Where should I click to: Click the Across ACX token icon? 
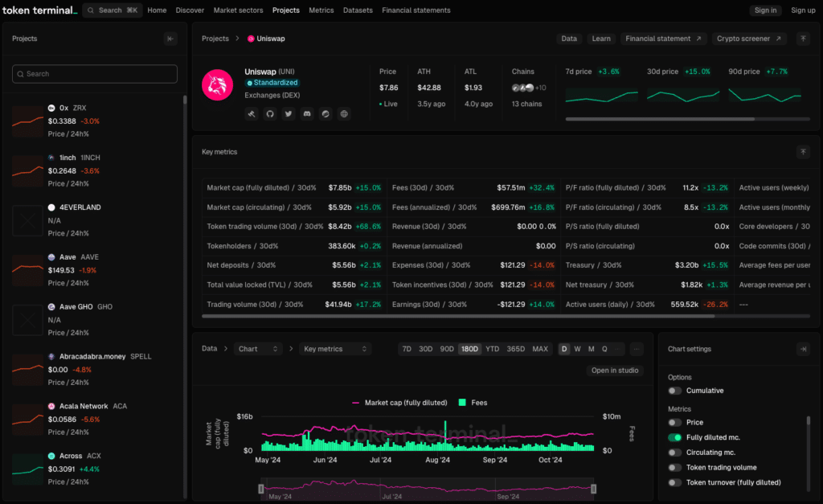[x=51, y=457]
